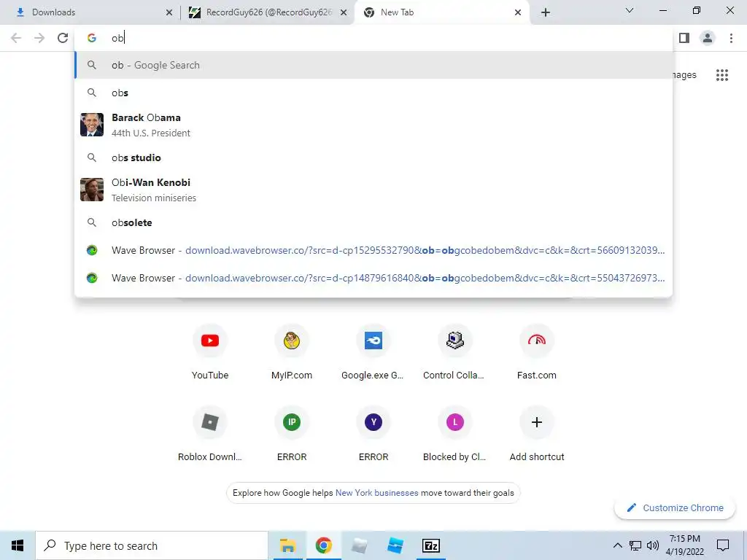747x560 pixels.
Task: Open the Google apps grid
Action: (x=722, y=75)
